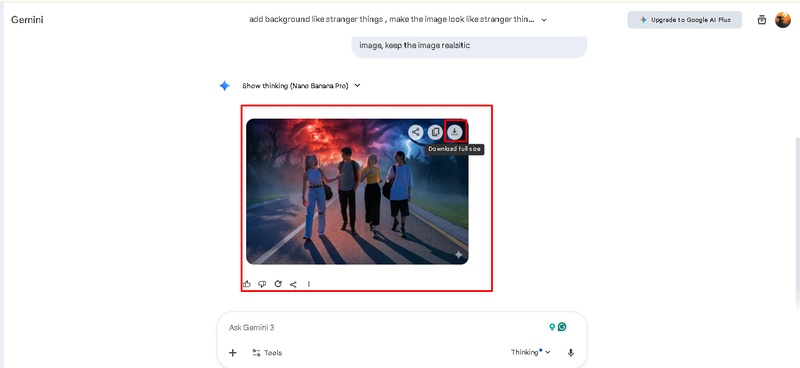
Task: Copy the generated image
Action: [x=435, y=132]
